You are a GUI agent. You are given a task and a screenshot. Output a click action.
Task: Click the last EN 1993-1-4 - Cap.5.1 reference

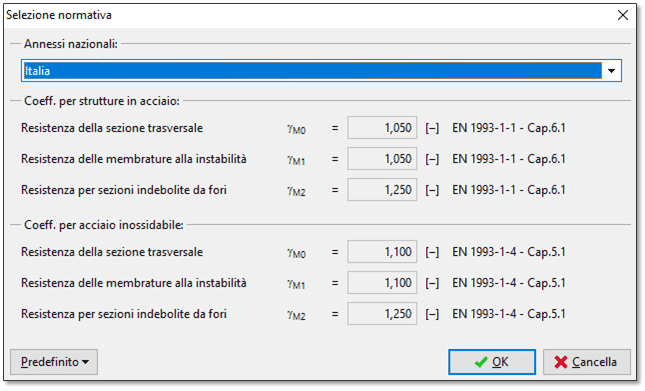pyautogui.click(x=509, y=314)
